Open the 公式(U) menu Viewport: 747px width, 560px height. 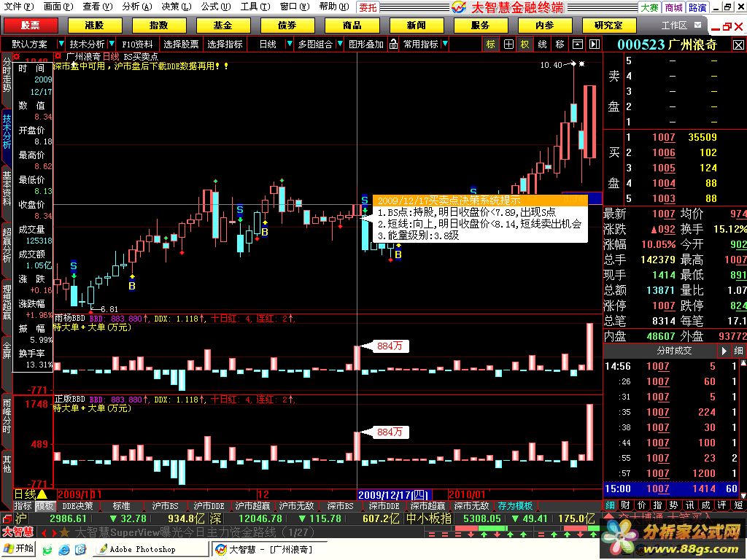click(215, 7)
